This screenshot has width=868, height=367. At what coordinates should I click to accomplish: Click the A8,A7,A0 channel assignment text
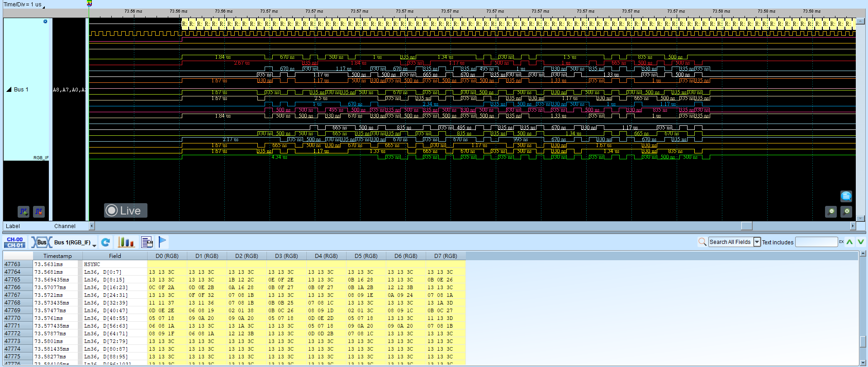69,90
